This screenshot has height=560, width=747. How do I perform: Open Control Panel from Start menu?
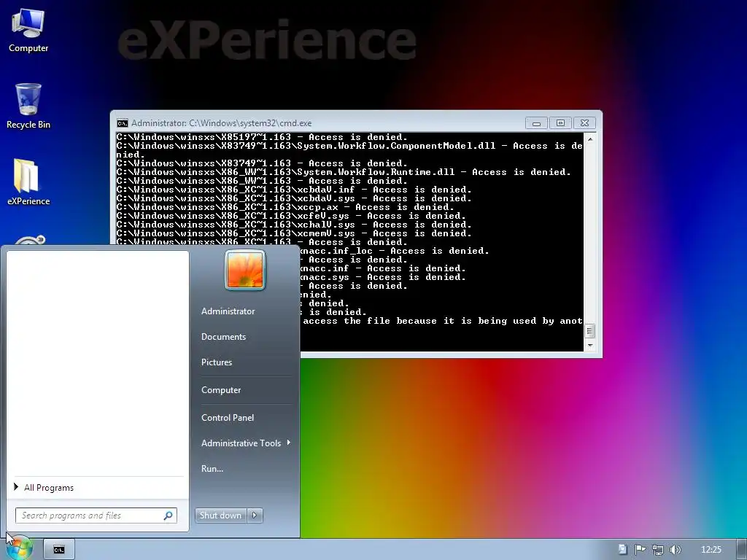point(228,418)
